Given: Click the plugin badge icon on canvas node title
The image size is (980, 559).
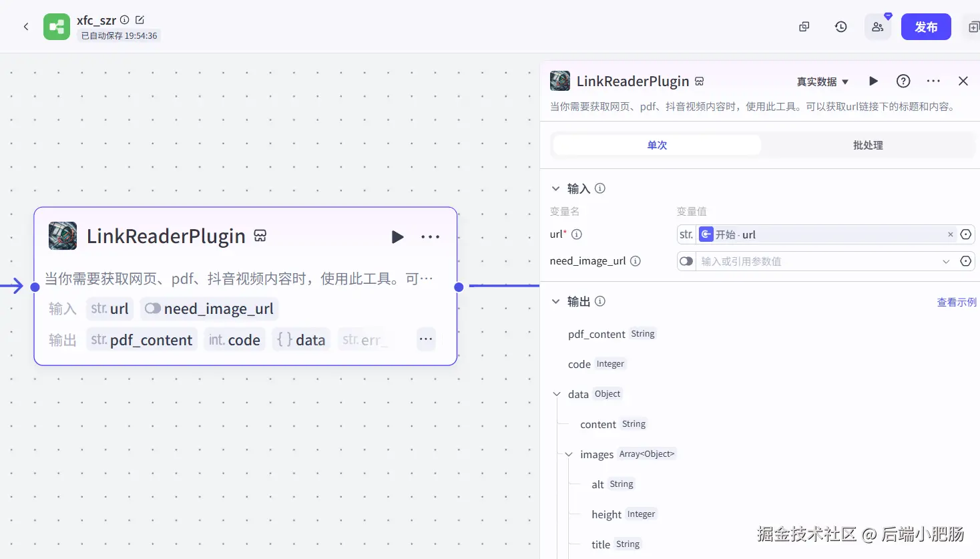Looking at the screenshot, I should coord(260,236).
